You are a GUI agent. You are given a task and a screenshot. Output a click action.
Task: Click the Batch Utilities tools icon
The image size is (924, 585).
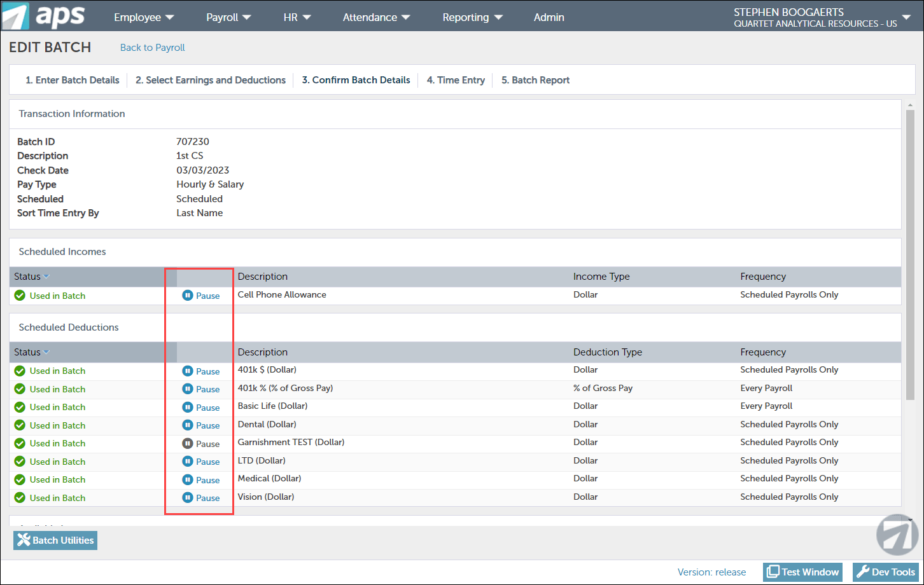click(x=24, y=540)
